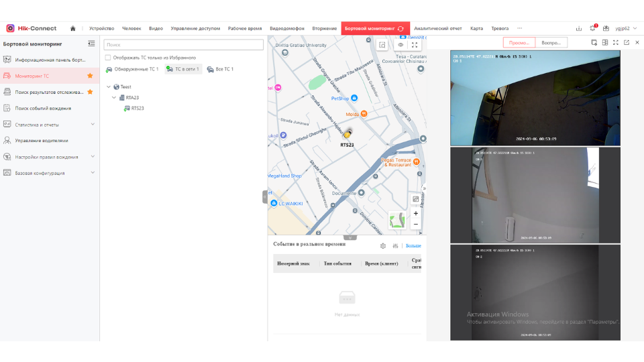Open the Видеодомофон menu tab
Image resolution: width=644 pixels, height=362 pixels.
point(286,29)
